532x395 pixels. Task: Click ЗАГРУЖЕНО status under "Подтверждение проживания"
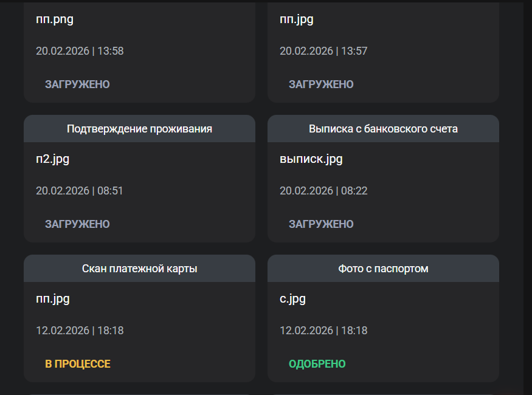[x=77, y=224]
